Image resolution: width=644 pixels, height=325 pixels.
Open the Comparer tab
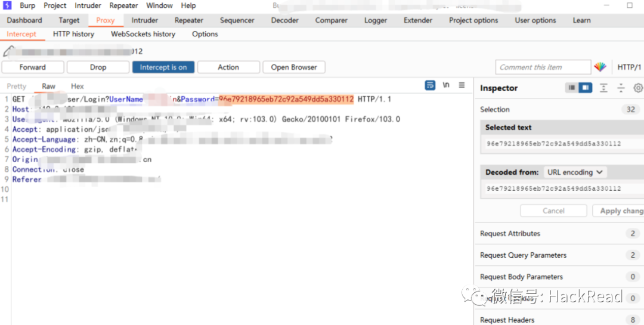[332, 20]
